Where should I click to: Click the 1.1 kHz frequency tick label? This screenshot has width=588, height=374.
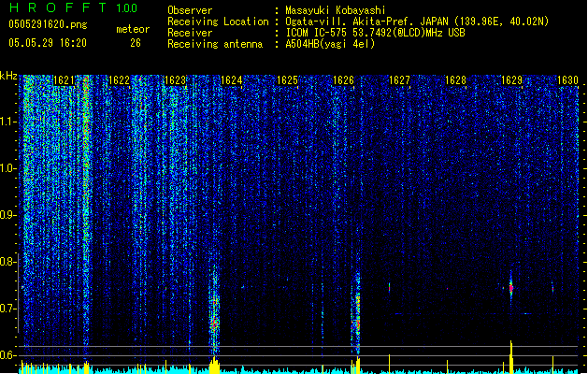(x=8, y=122)
